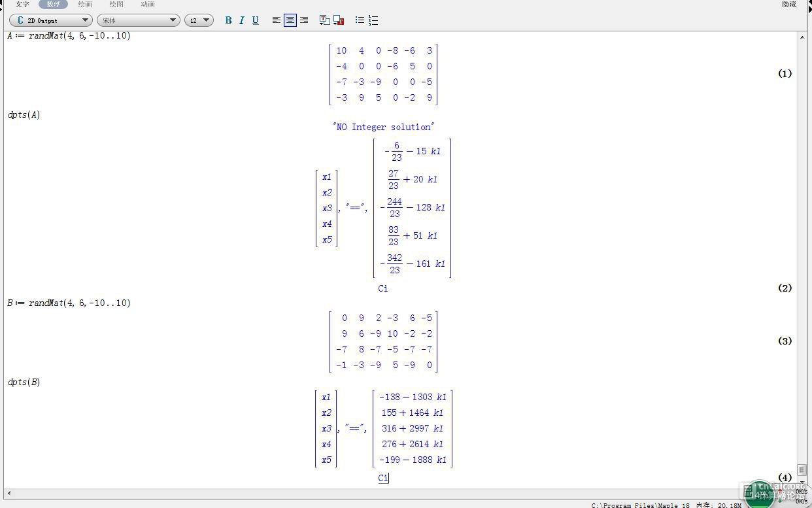Click the memory 内存: 20.18M status entry
Image resolution: width=812 pixels, height=508 pixels.
coord(719,505)
